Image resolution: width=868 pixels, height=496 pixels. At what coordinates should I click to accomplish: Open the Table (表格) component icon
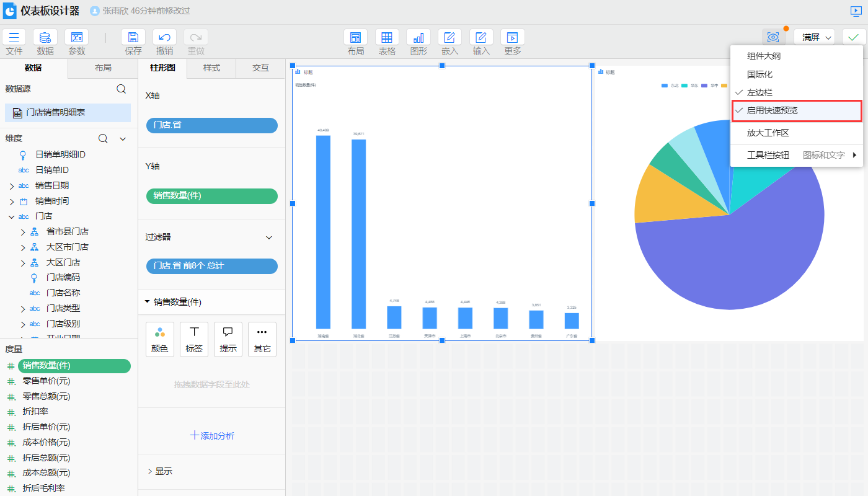(387, 38)
